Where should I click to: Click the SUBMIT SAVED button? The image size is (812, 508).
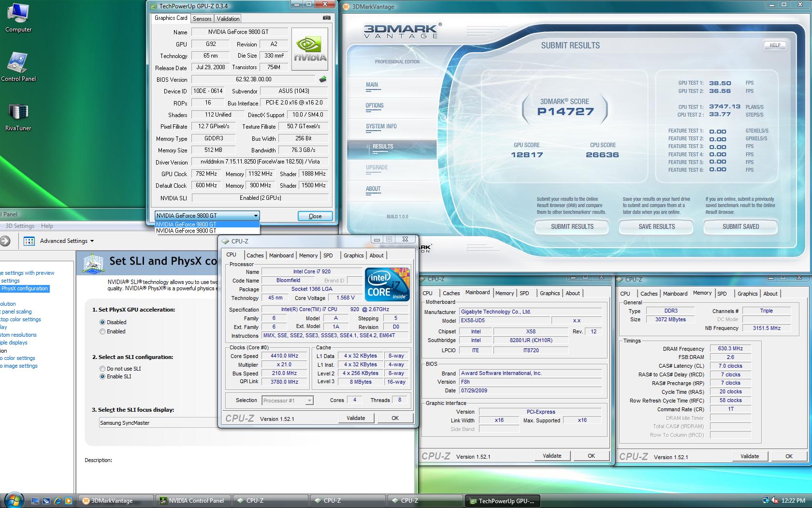coord(740,226)
